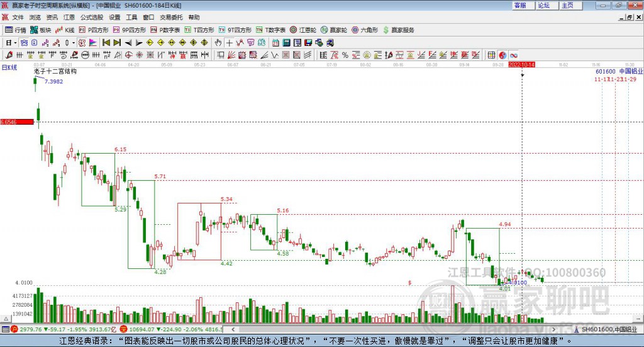Select the Gann fan lines tool
This screenshot has height=347, width=644.
click(231, 55)
